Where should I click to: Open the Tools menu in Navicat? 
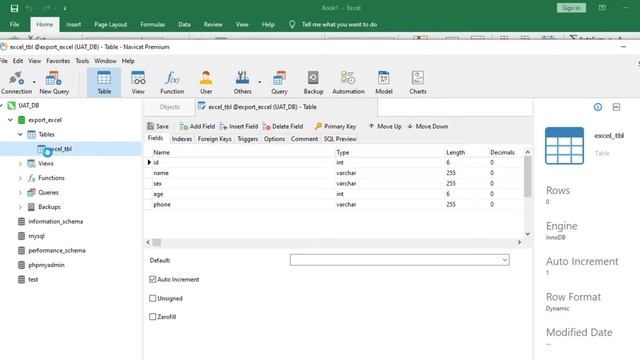pyautogui.click(x=82, y=61)
